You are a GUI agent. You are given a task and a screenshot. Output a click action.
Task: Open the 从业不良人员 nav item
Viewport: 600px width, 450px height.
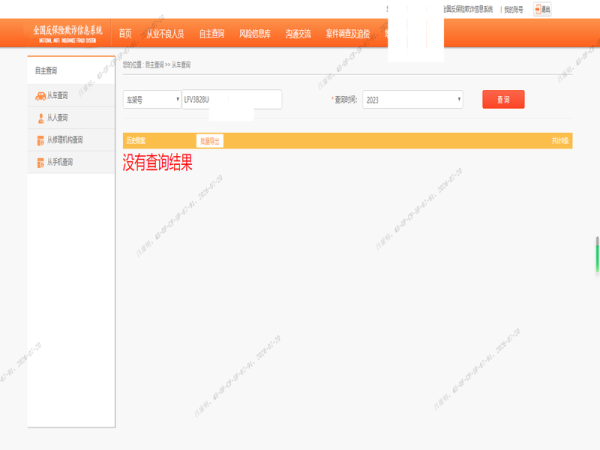[x=165, y=34]
